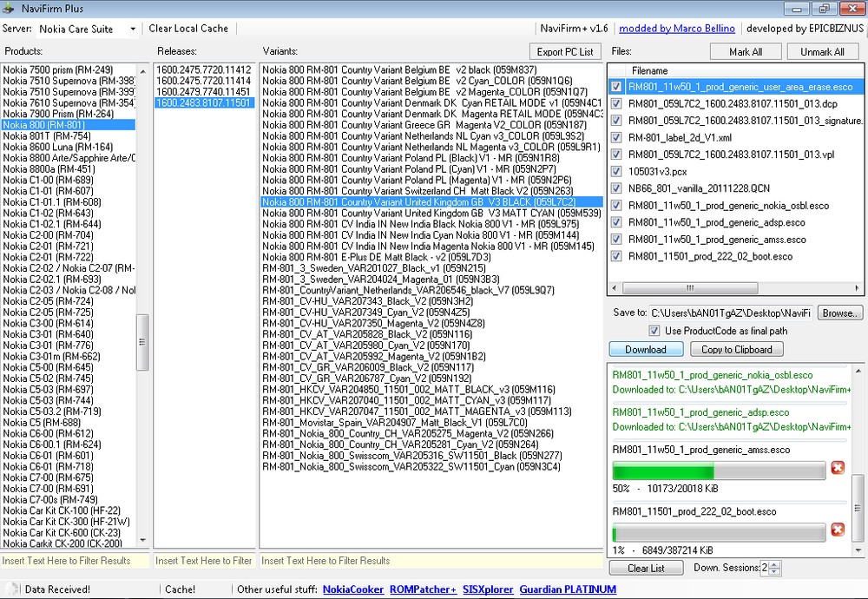The image size is (868, 599).
Task: Focus the Releases filter text field
Action: pos(204,561)
